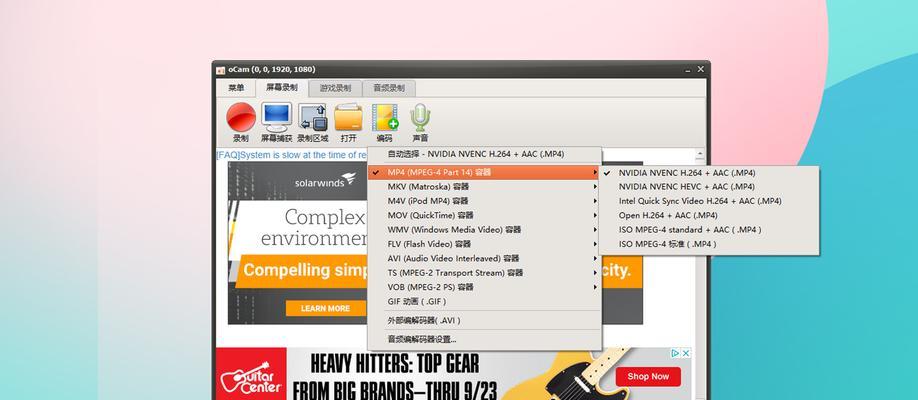Switch to the 游戏录制 tab
The height and width of the screenshot is (400, 918).
(335, 88)
